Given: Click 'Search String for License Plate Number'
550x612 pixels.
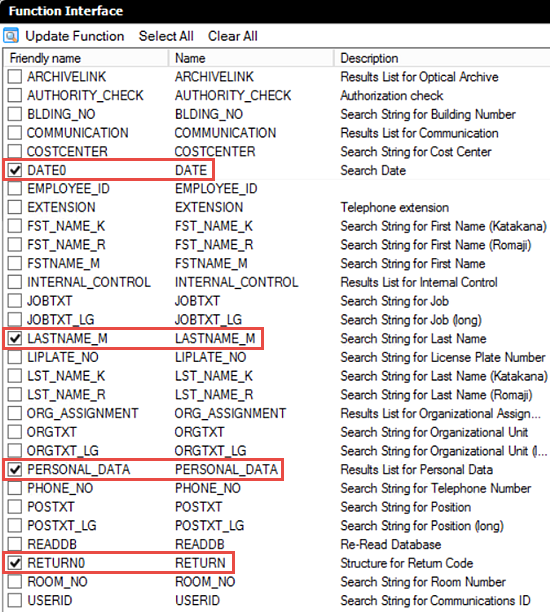Looking at the screenshot, I should coord(443,357).
